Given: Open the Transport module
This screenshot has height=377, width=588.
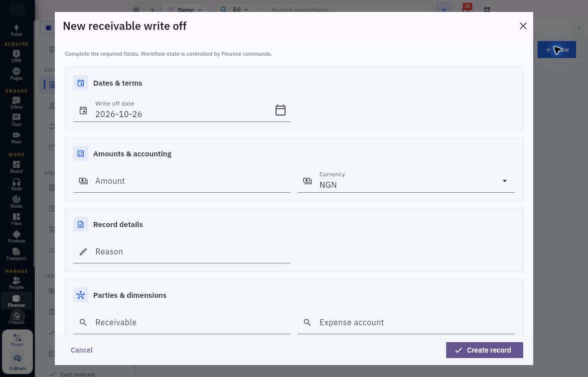Looking at the screenshot, I should pyautogui.click(x=16, y=254).
